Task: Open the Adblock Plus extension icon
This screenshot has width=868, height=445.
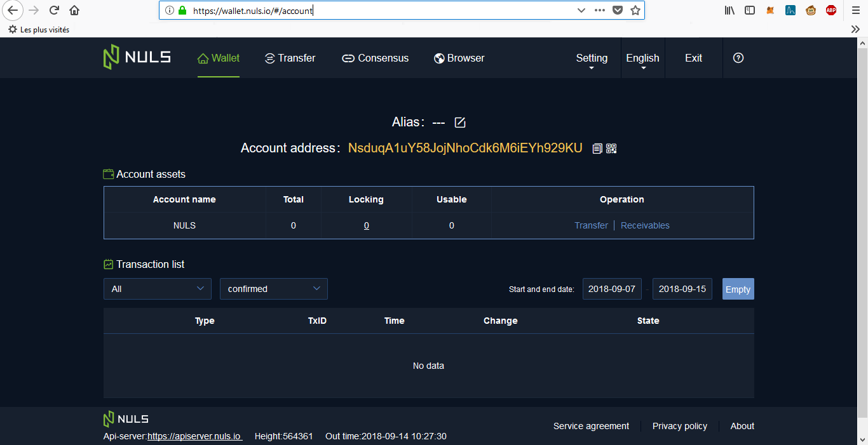Action: click(831, 10)
